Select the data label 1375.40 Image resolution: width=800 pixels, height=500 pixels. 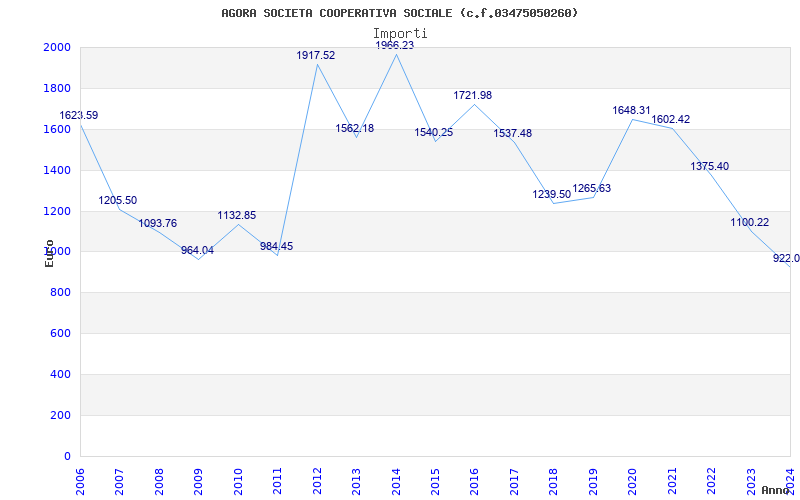(710, 166)
